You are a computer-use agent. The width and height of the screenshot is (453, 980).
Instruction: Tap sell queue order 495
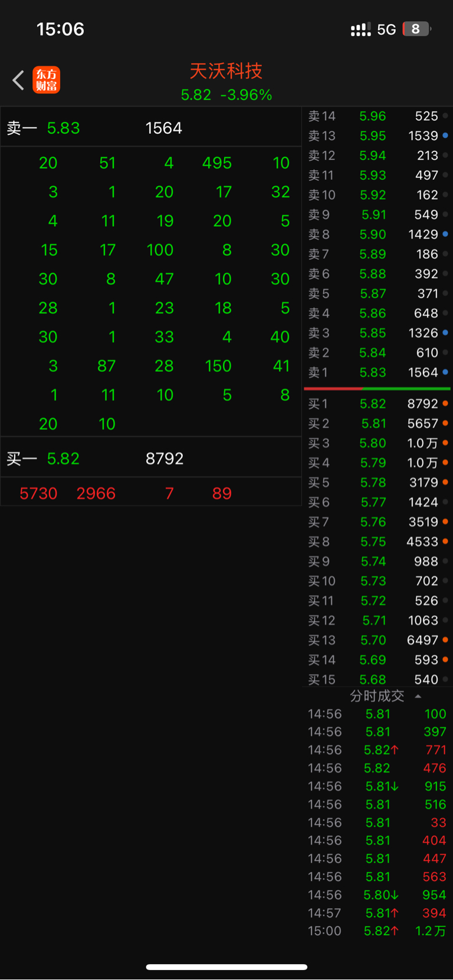pos(217,163)
